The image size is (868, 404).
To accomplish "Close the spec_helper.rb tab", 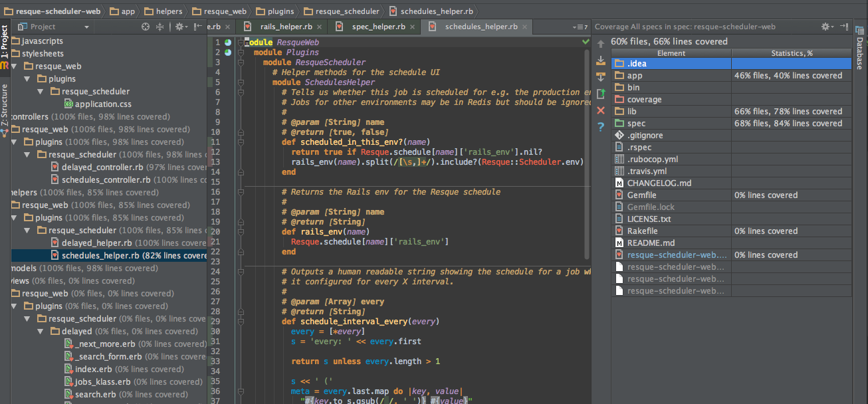I will click(413, 27).
